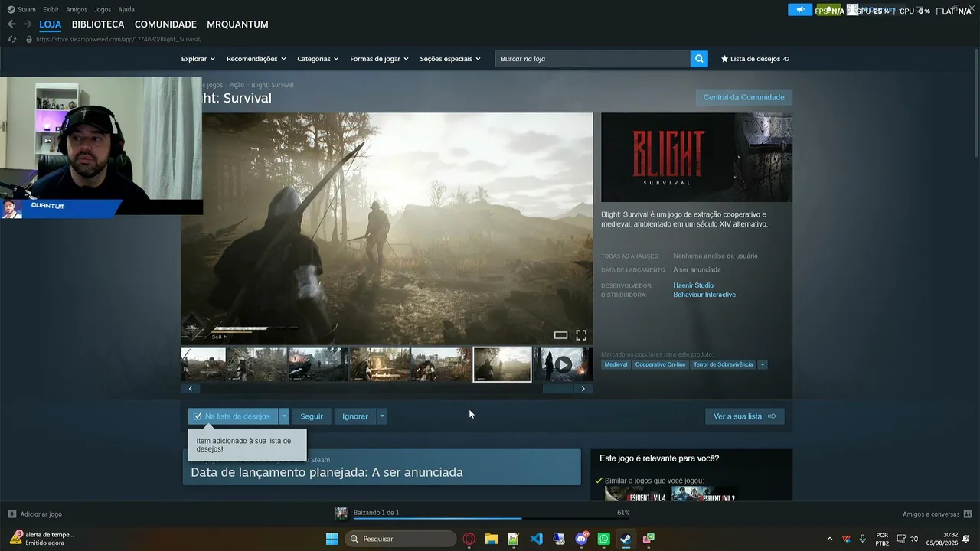Type in the Buscar na loja field

pyautogui.click(x=593, y=59)
